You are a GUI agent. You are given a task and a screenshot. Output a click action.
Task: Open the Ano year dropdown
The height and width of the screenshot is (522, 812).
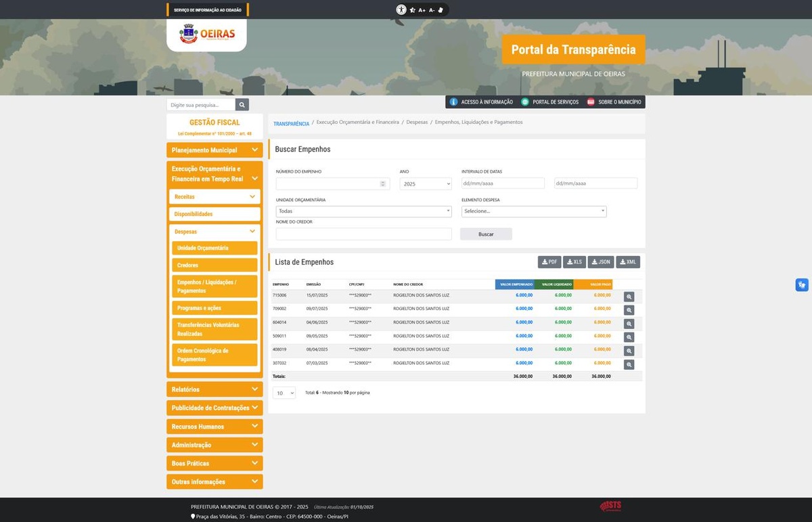click(x=426, y=183)
